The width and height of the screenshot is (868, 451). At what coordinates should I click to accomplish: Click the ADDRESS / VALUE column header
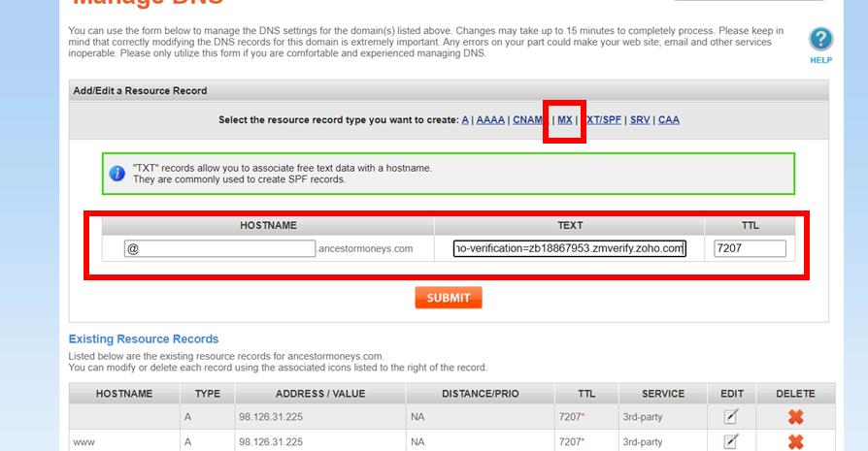coord(319,394)
